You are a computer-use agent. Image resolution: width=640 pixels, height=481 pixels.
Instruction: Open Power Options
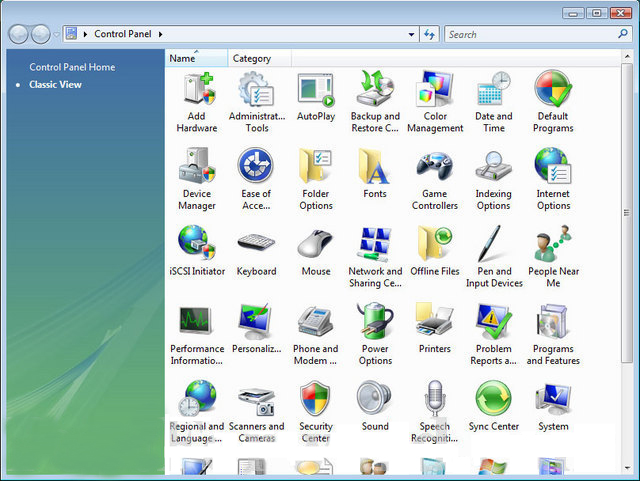pyautogui.click(x=375, y=335)
